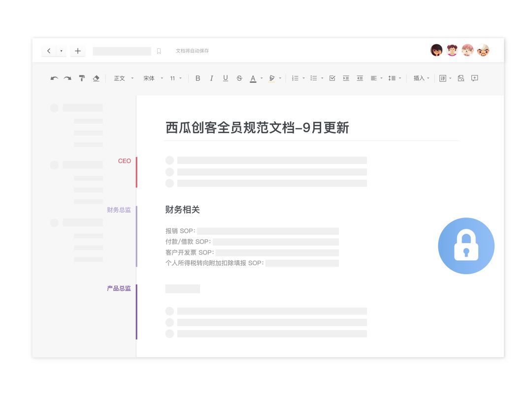Click the document title field
532x396 pixels.
click(122, 51)
